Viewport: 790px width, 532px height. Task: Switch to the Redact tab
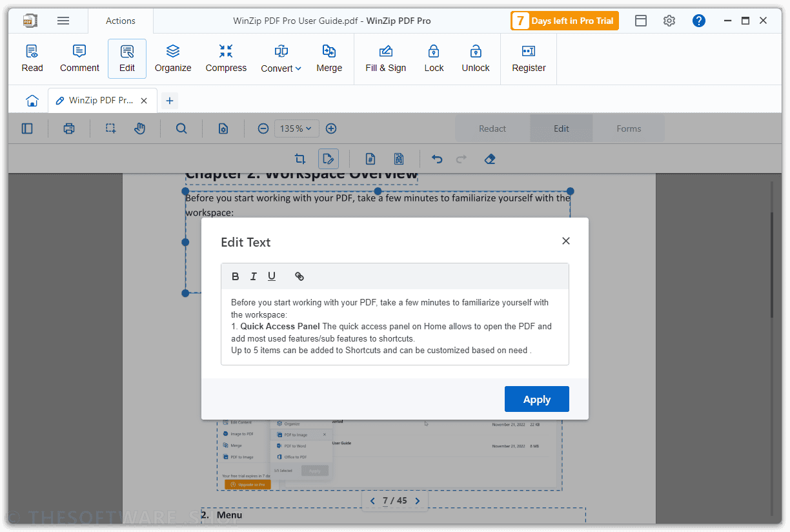(x=492, y=128)
